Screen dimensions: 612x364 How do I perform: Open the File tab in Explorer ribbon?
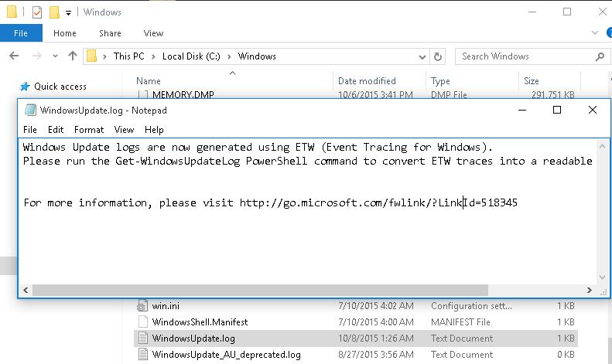[x=21, y=33]
